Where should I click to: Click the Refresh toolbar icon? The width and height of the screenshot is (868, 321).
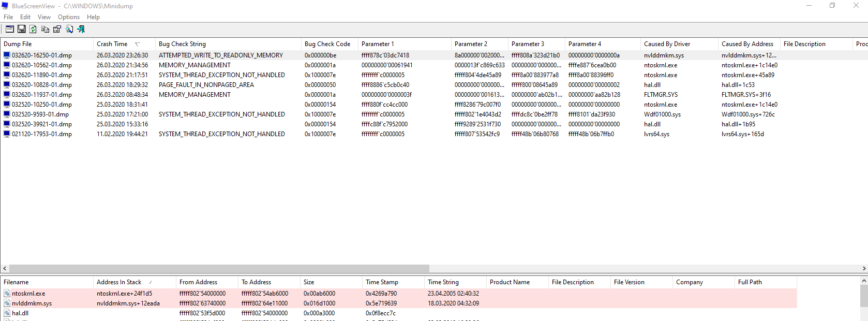33,30
